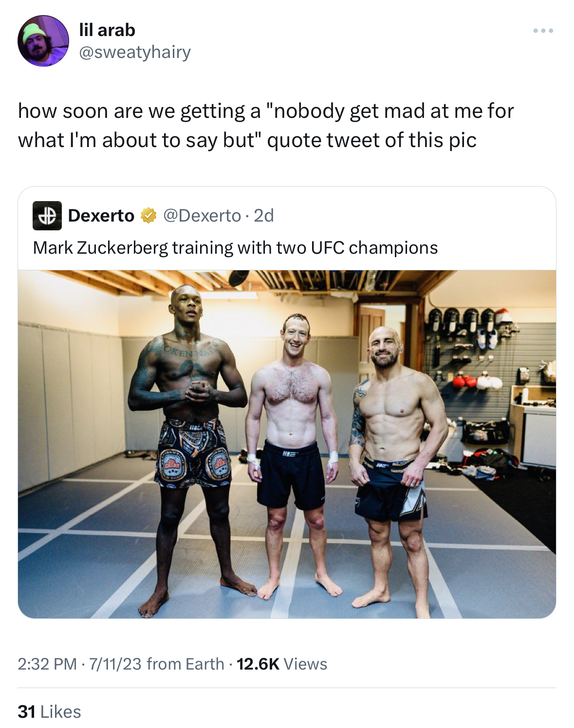Select the main tweet text about quote tweet
This screenshot has width=574, height=728.
tap(266, 126)
